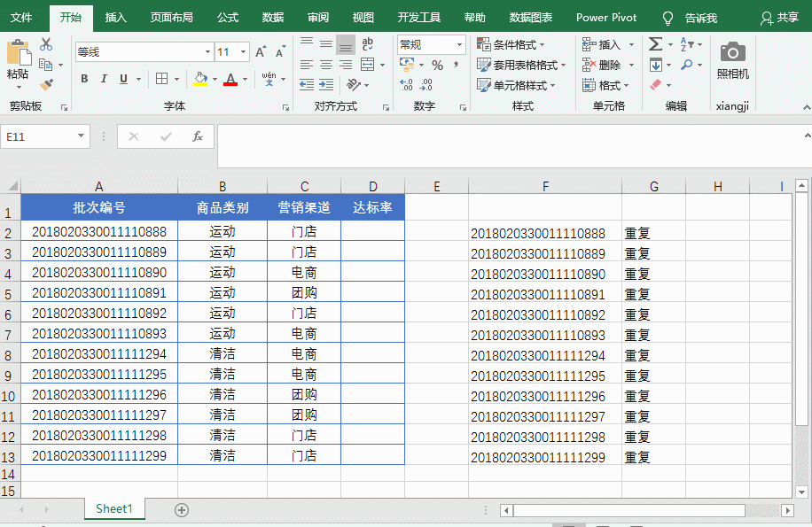
Task: Click the 照相机 camera icon
Action: 732,52
